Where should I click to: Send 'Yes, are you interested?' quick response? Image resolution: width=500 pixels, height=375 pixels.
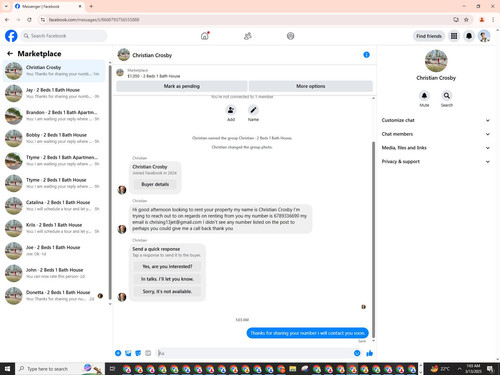167,266
